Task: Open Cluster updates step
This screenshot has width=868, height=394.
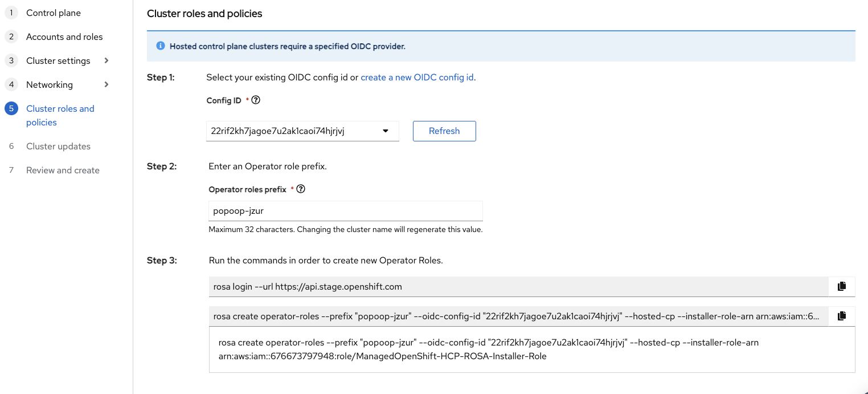Action: (58, 146)
